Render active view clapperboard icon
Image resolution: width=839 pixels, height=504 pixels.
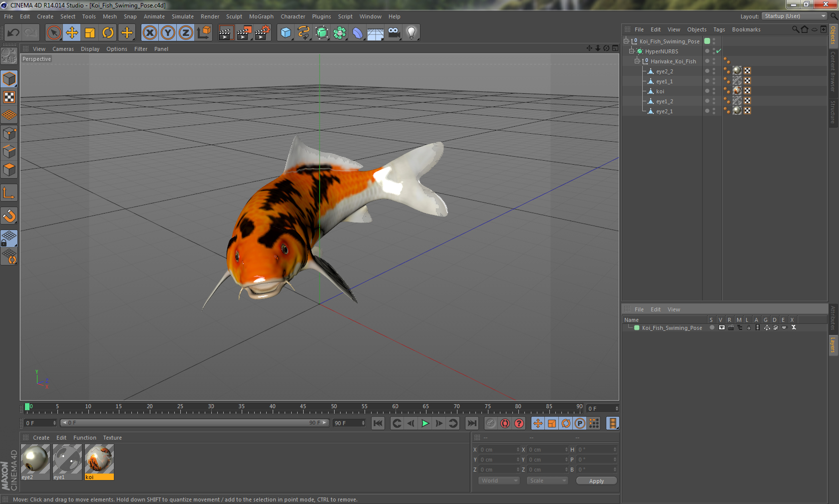tap(226, 33)
